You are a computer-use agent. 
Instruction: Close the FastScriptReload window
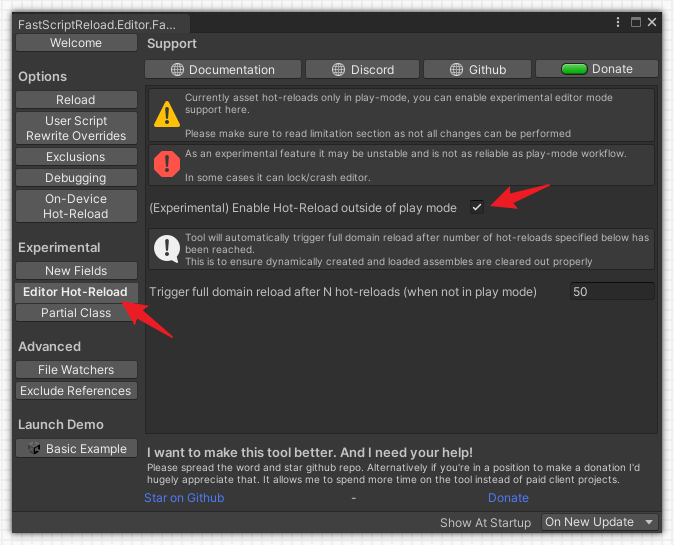[652, 22]
